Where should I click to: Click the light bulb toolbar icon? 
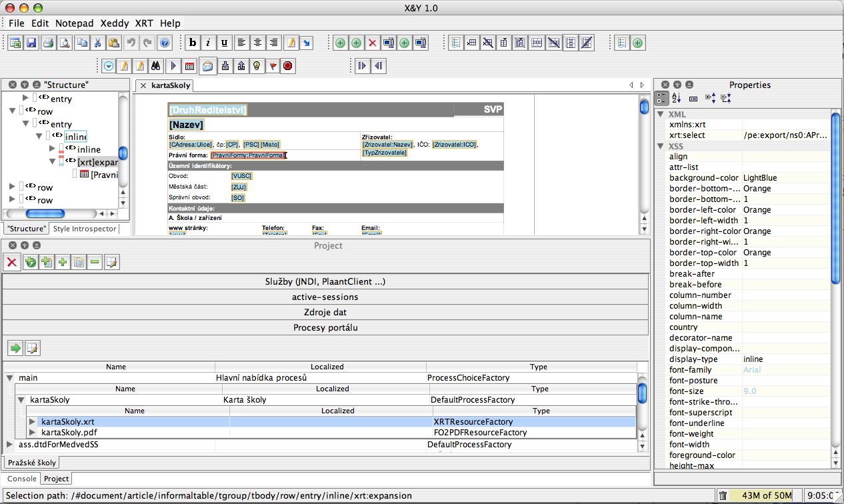[x=256, y=66]
